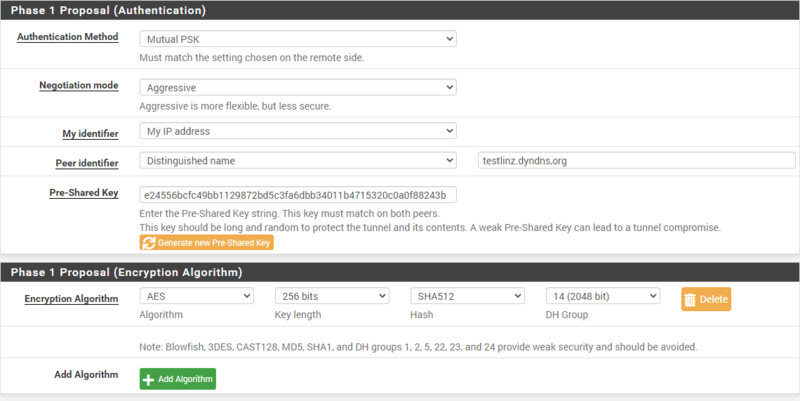Viewport: 800px width, 401px height.
Task: Expand the Key length dropdown showing 256 bits
Action: [332, 296]
